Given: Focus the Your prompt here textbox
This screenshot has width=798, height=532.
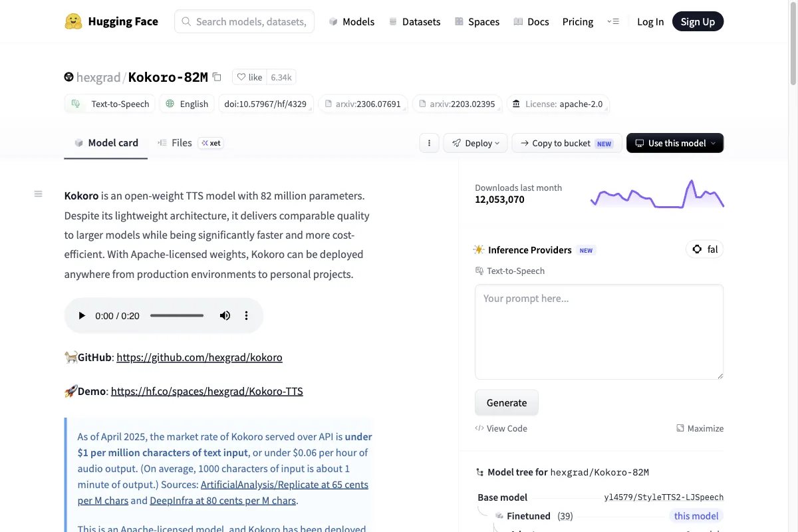Looking at the screenshot, I should [x=599, y=332].
